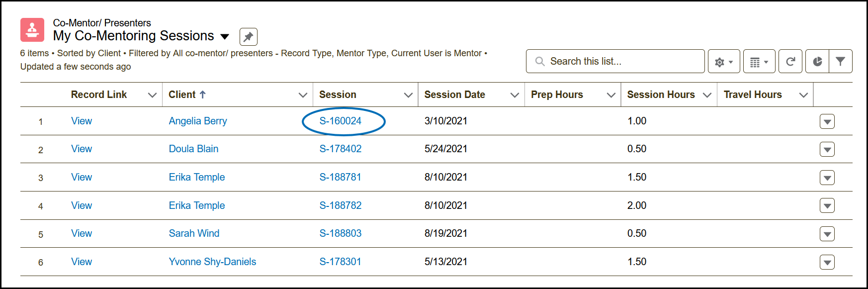Open row actions for Yvonne Shy-Daniels

[x=827, y=262]
